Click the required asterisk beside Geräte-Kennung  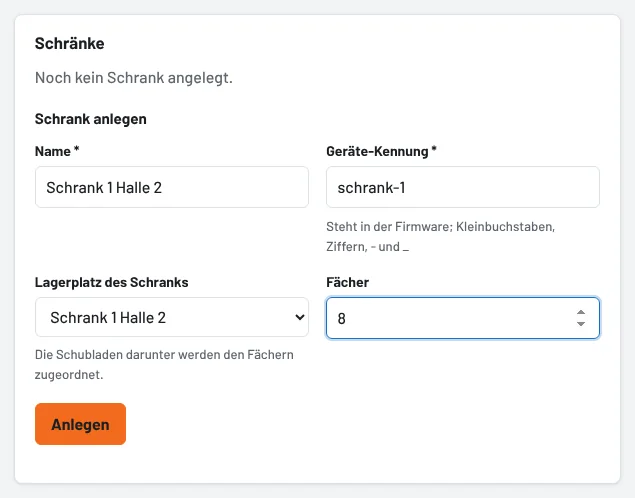(434, 149)
